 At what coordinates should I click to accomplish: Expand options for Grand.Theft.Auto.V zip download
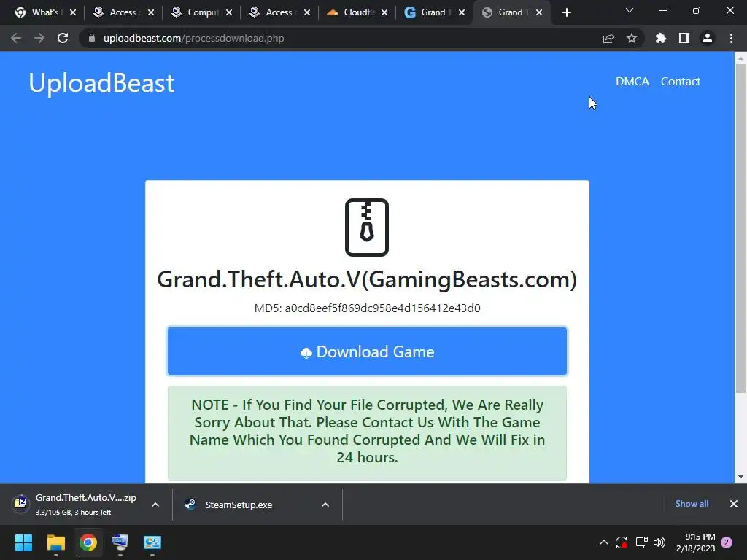pyautogui.click(x=155, y=505)
